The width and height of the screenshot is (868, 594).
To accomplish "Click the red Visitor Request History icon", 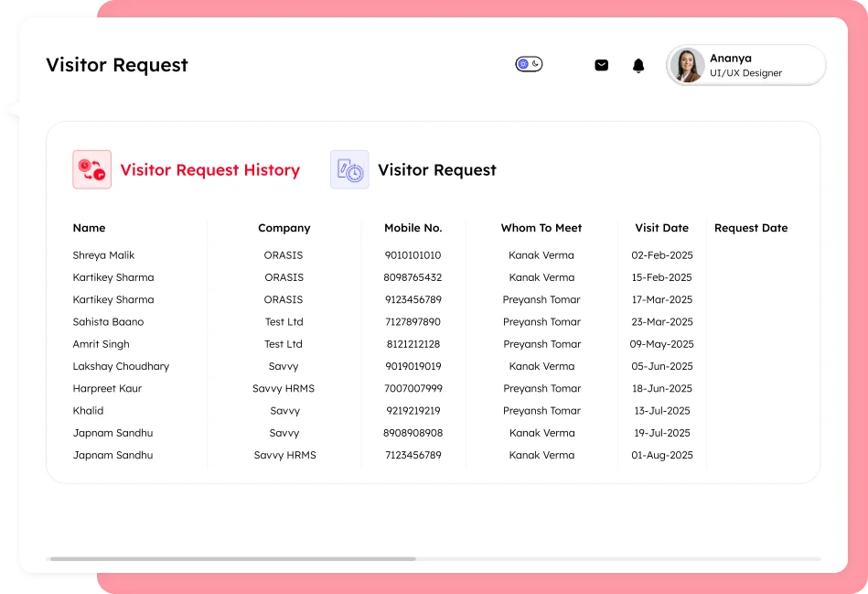I will (x=91, y=169).
